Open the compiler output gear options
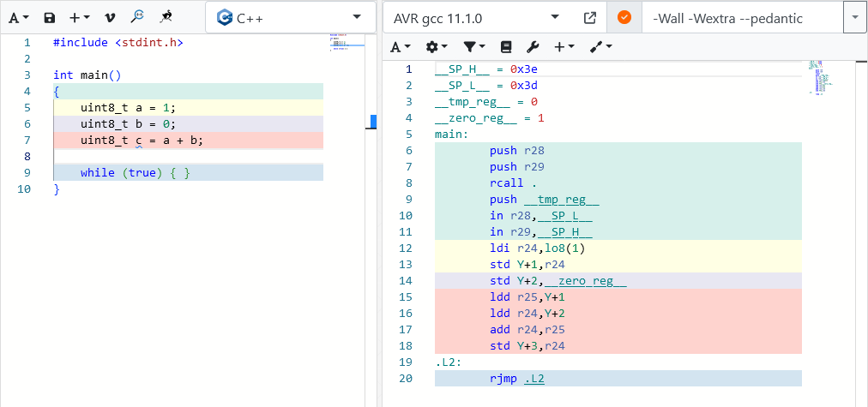Image resolution: width=868 pixels, height=407 pixels. [437, 46]
